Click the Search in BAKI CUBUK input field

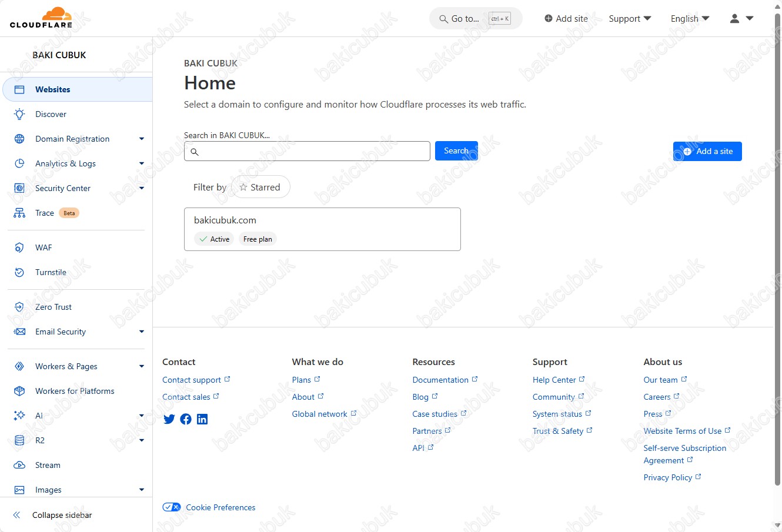point(307,151)
